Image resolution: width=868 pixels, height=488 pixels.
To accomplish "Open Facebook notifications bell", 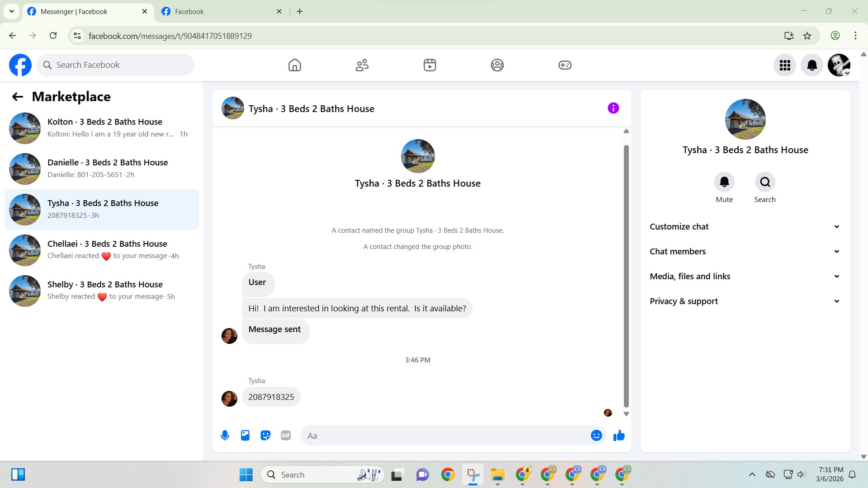I will point(812,65).
